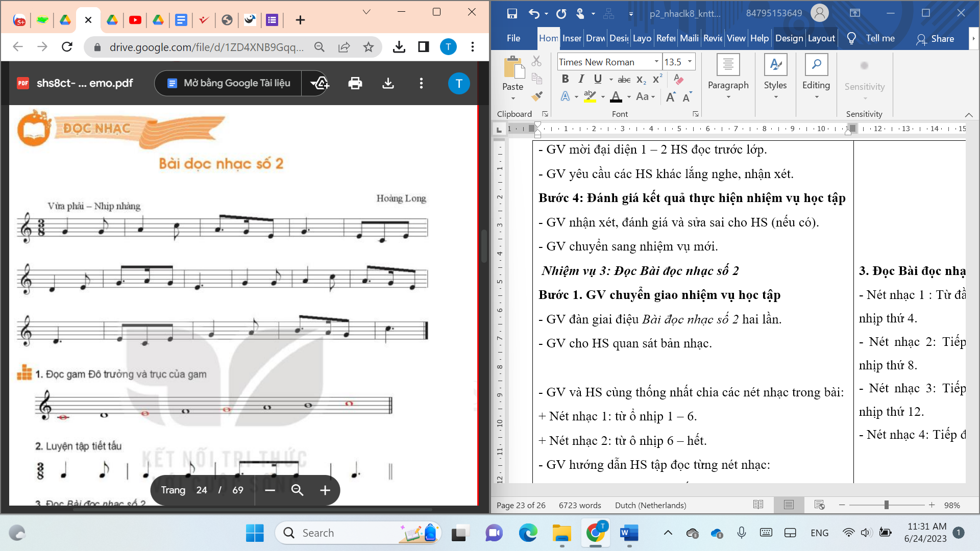Image resolution: width=980 pixels, height=551 pixels.
Task: Open the File tab in Word
Action: click(x=513, y=38)
